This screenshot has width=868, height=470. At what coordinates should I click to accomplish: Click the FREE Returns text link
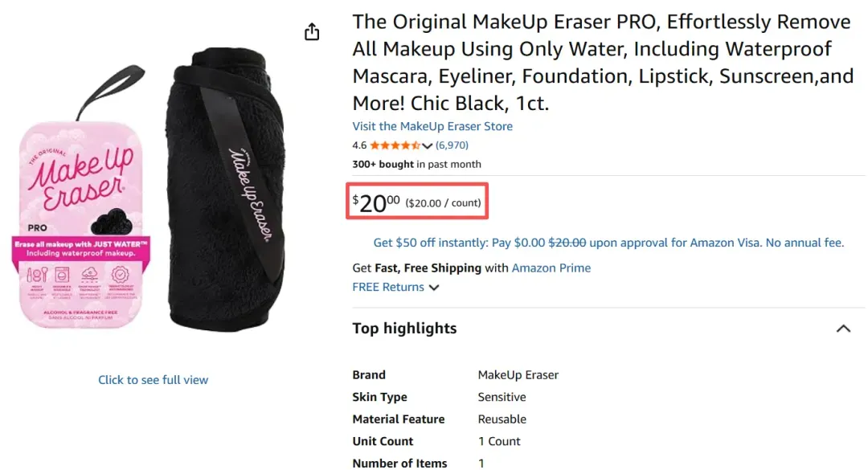tap(388, 287)
